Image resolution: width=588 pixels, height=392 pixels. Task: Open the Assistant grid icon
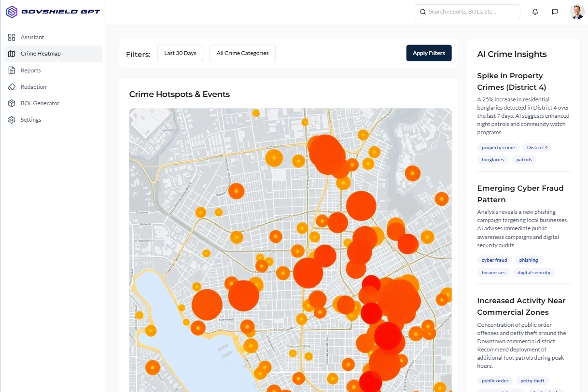coord(12,37)
